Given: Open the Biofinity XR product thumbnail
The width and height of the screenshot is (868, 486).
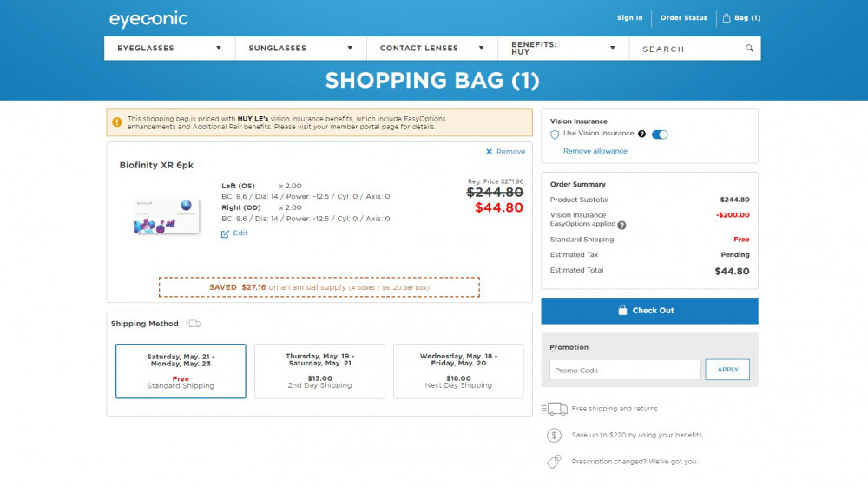Looking at the screenshot, I should coord(166,216).
